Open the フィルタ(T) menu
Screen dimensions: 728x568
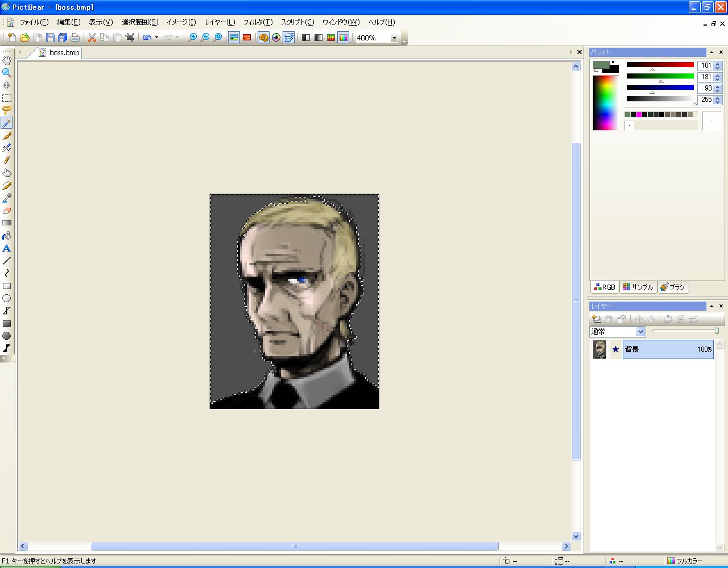click(x=258, y=22)
